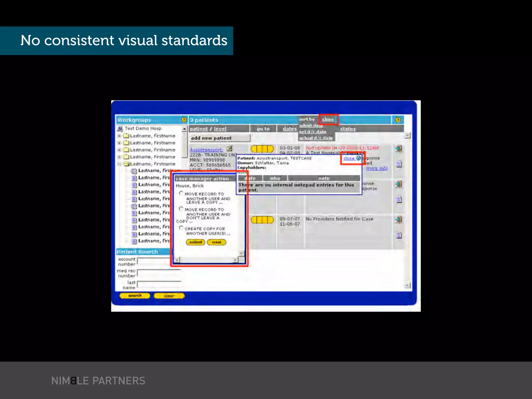Click the yellow submit button
Viewport: 532px width, 399px height.
tap(196, 242)
